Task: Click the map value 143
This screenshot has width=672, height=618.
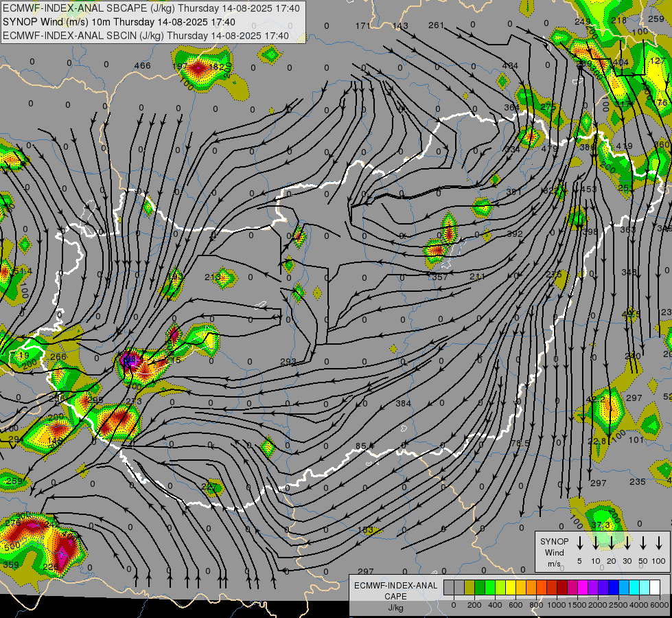Action: click(400, 25)
